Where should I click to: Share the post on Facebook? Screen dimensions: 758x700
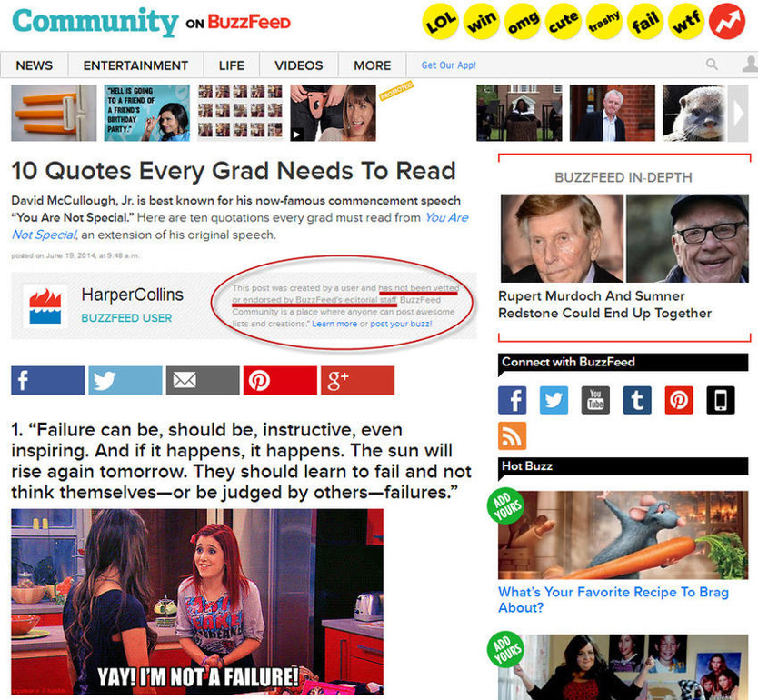coord(48,381)
